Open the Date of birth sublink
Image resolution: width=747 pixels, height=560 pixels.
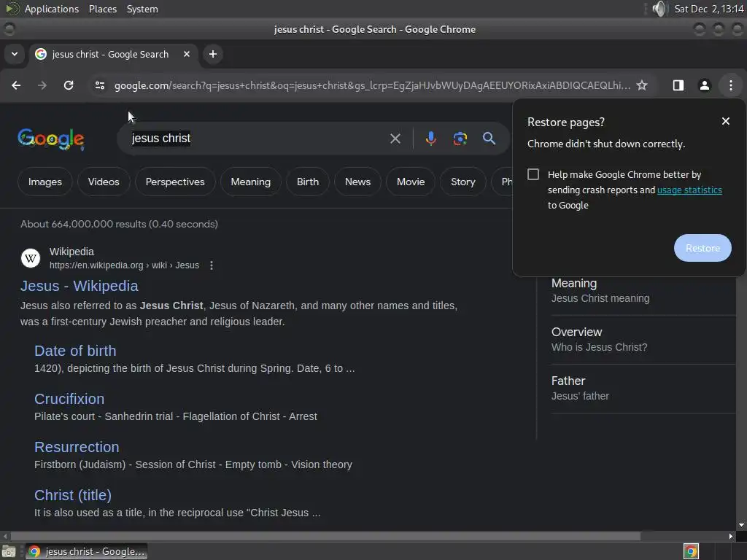pos(75,351)
